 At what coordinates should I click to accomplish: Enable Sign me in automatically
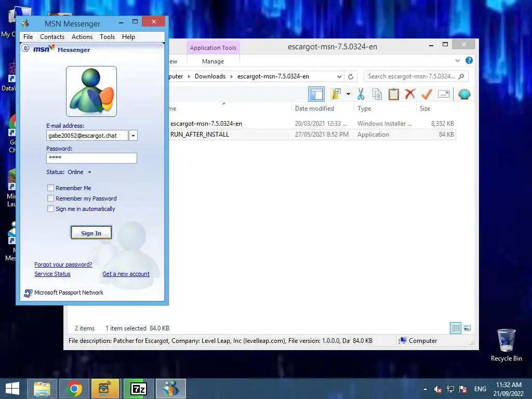pyautogui.click(x=50, y=209)
